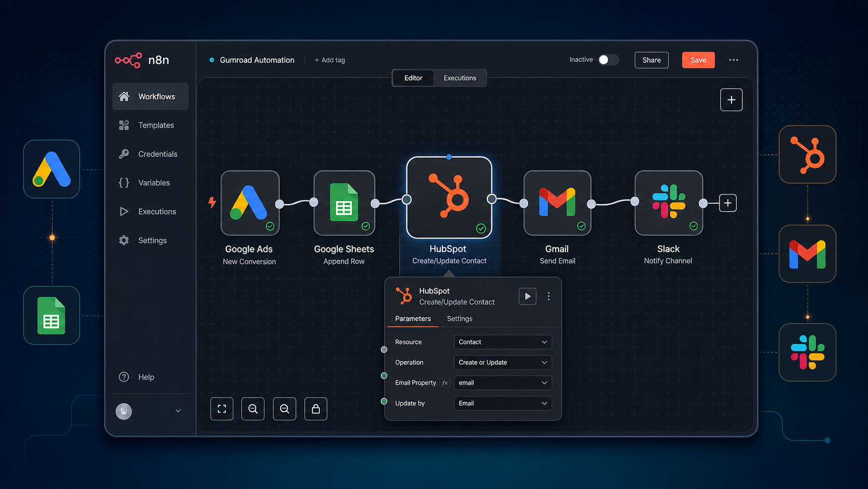
Task: Switch to the panel Settings tab
Action: coord(459,319)
